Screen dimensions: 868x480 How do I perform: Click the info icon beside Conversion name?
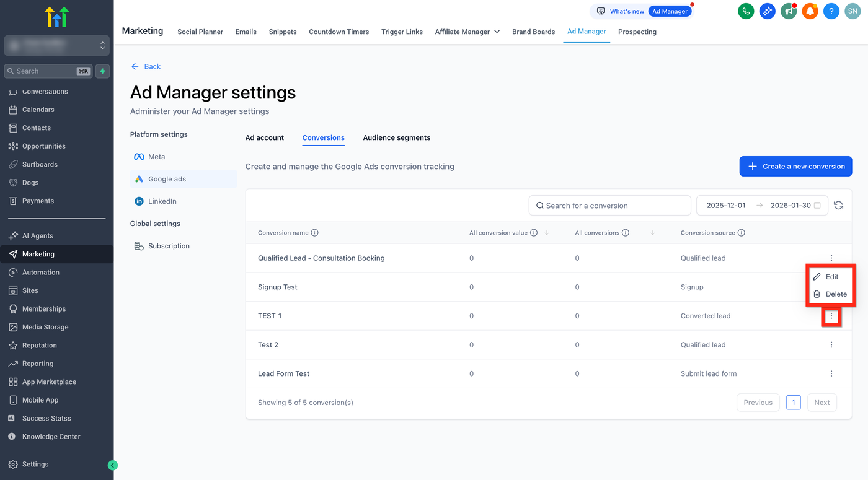pyautogui.click(x=314, y=233)
